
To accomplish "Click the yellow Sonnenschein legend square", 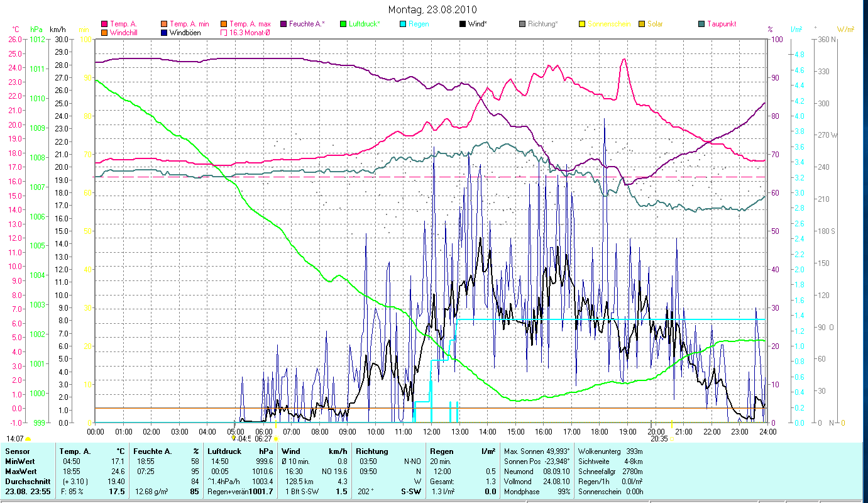I will tap(582, 24).
